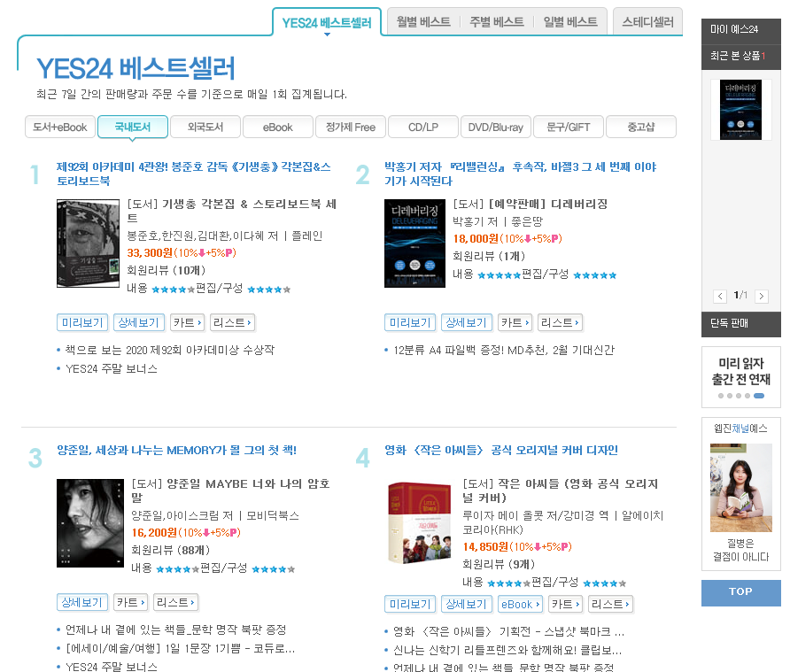Click the 양준일 MAYBE book cover thumbnail
790x672 pixels.
click(x=90, y=523)
